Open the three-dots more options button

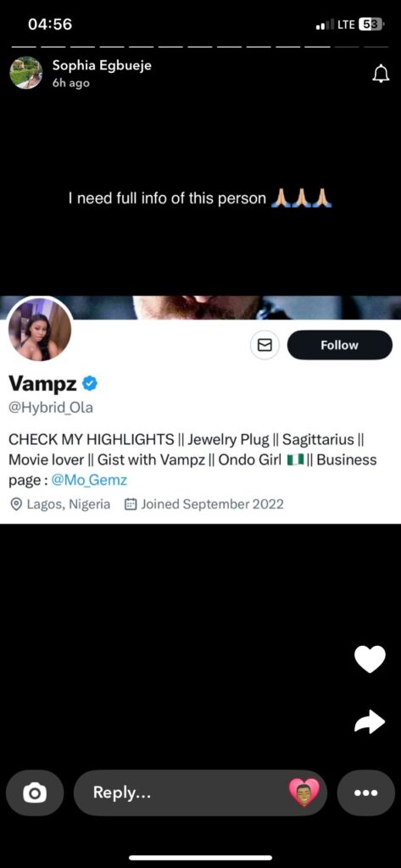point(366,793)
